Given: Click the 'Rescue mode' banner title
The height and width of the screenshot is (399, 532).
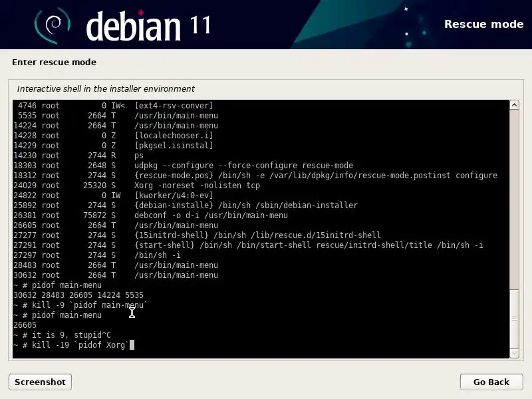Looking at the screenshot, I should pos(484,24).
